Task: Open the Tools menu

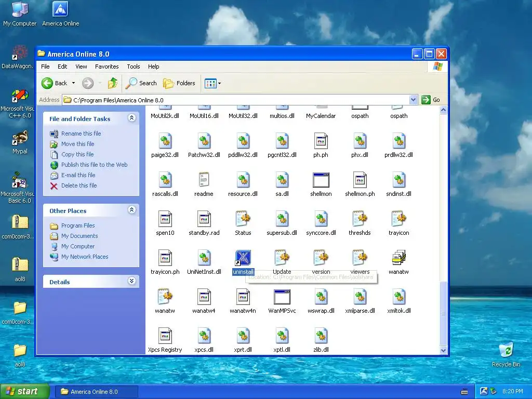Action: click(134, 66)
